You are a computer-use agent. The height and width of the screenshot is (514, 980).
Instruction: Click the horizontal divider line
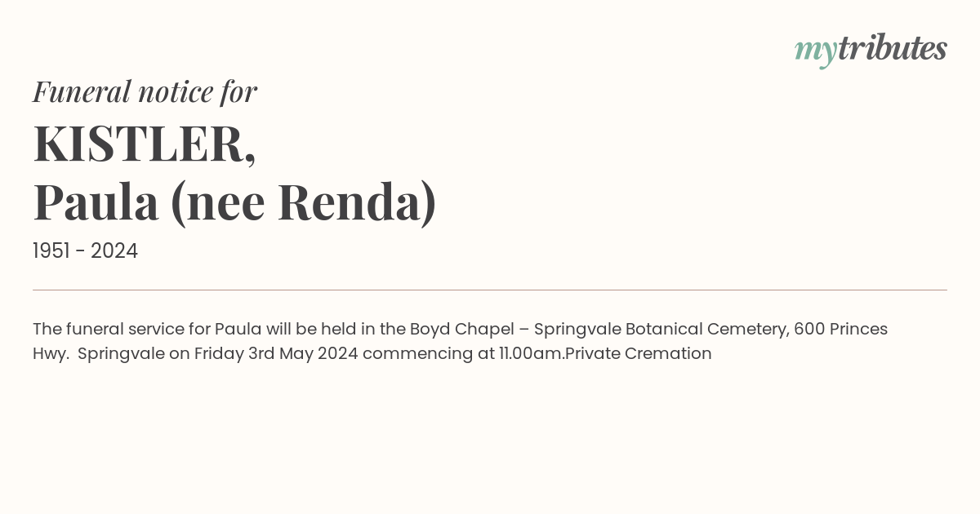490,290
